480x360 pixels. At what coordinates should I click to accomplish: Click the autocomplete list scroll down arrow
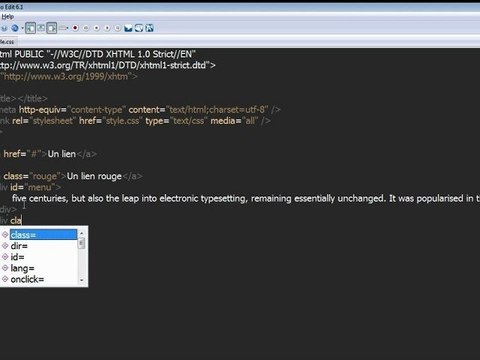coord(82,281)
